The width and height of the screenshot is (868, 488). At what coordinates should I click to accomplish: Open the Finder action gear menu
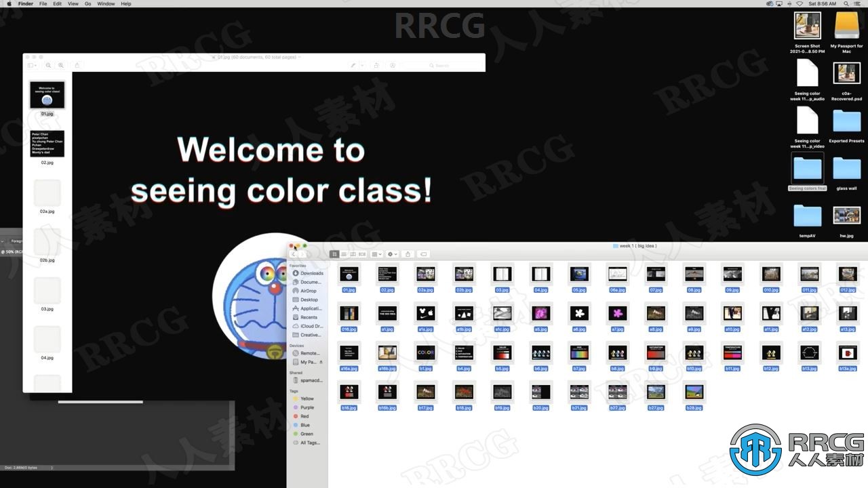coord(392,254)
